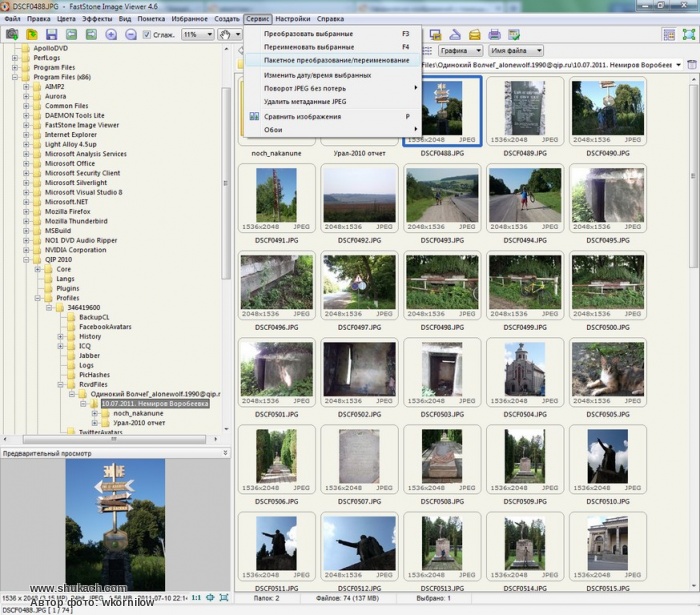Choose Преобразовать выбранные menu entry
Screen dimensions: 700x615
(x=333, y=33)
